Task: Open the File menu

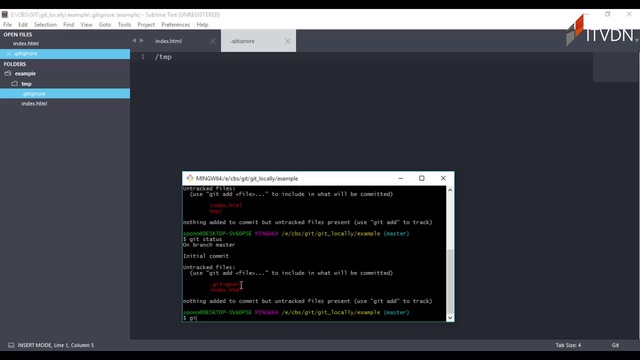Action: 7,24
